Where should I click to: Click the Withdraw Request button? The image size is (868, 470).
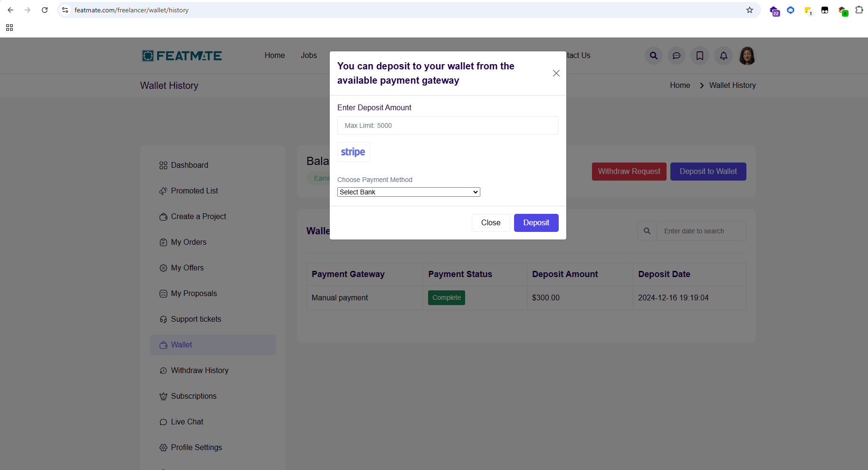click(x=629, y=172)
